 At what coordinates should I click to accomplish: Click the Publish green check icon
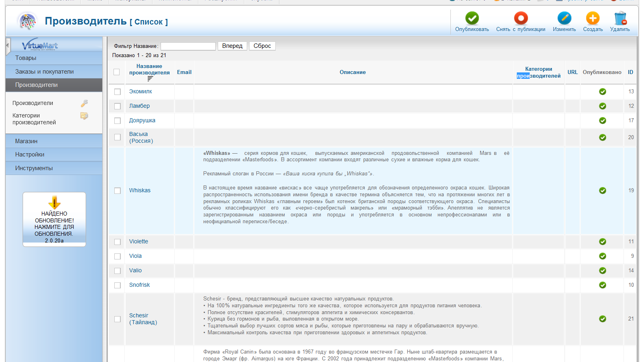pos(472,18)
